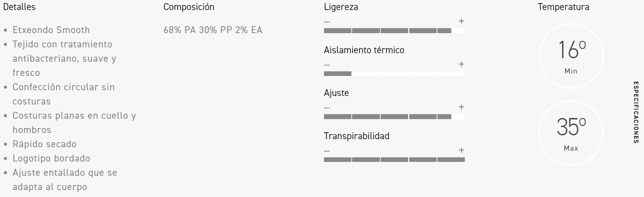Image resolution: width=644 pixels, height=197 pixels.
Task: Click the Etxeondo Smooth list item
Action: point(51,30)
